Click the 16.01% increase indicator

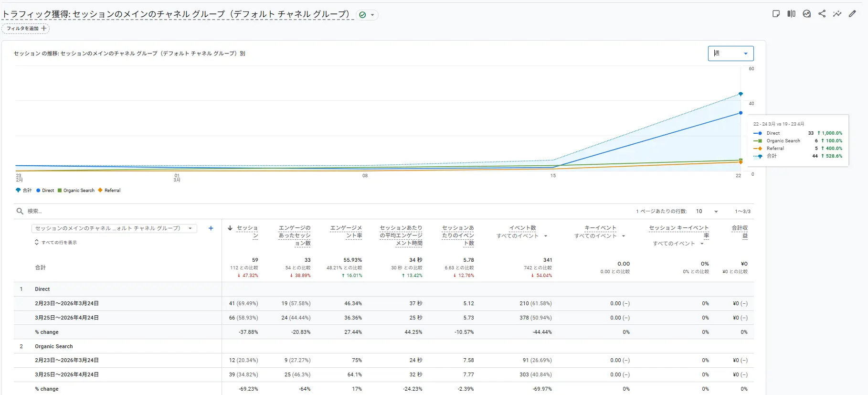(351, 276)
